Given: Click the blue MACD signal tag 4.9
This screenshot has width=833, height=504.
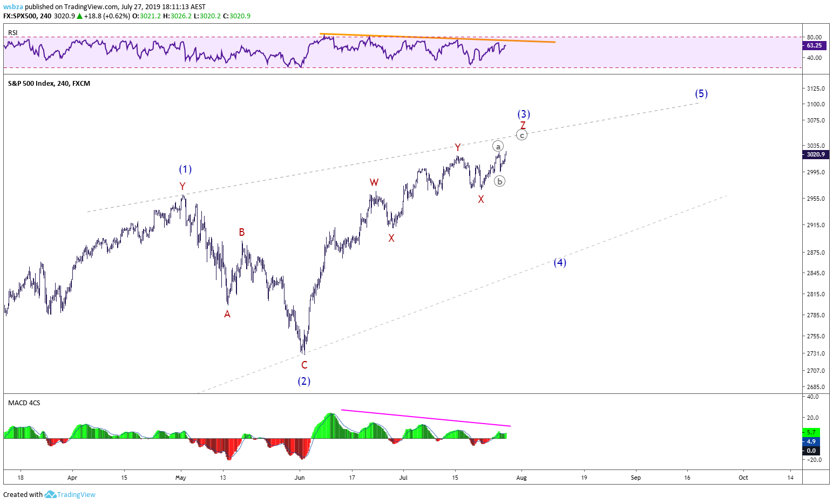Looking at the screenshot, I should [811, 441].
